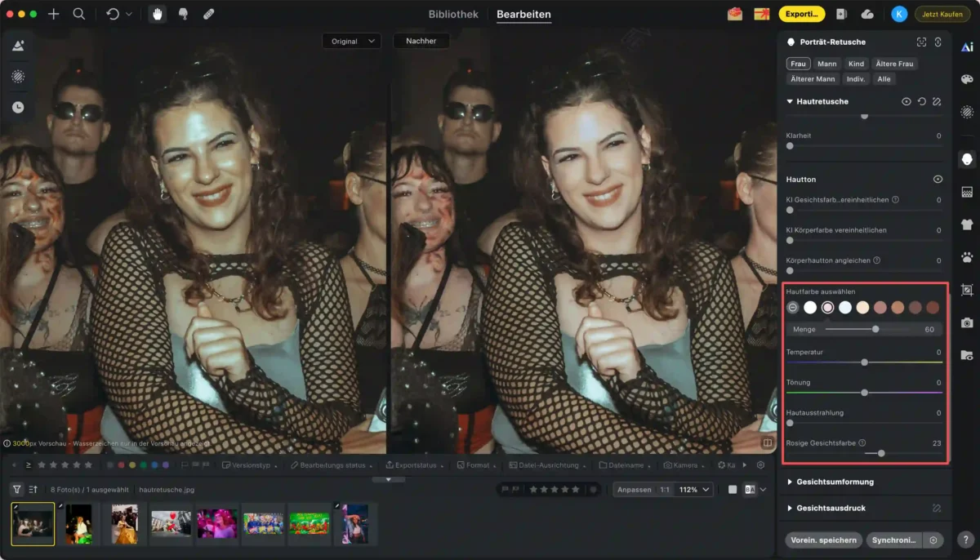The image size is (980, 560).
Task: Open the clothing t-shirt panel icon
Action: point(967,224)
